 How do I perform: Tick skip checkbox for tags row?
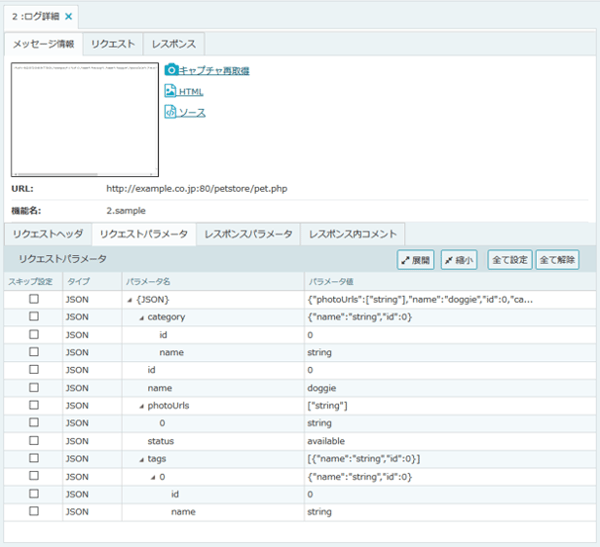[x=34, y=458]
